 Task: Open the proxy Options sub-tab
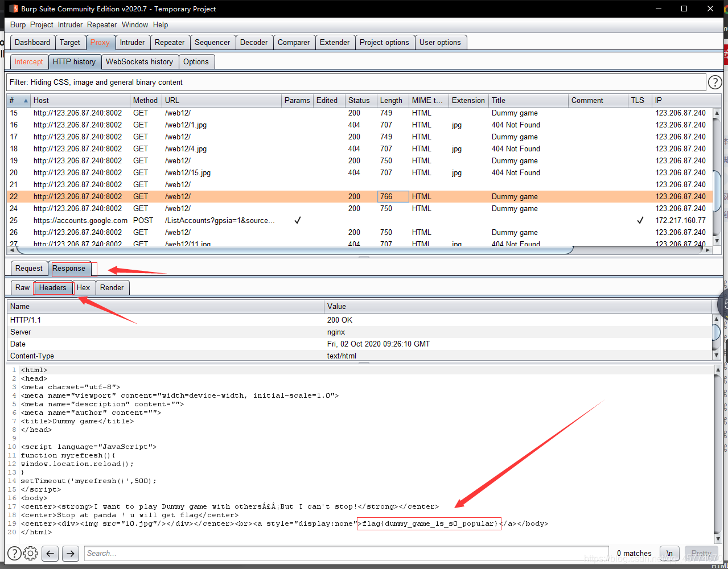[x=196, y=61]
